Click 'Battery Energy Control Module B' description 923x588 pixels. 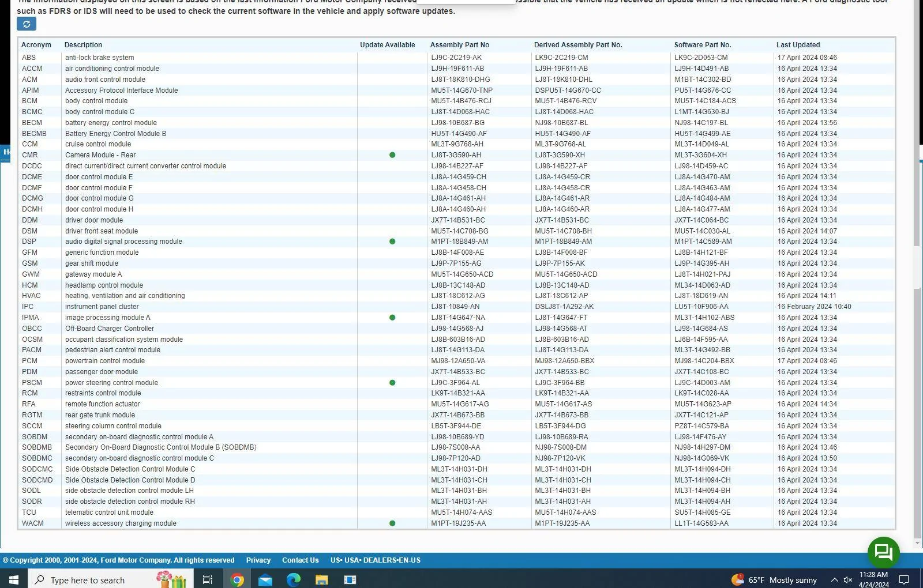tap(115, 134)
